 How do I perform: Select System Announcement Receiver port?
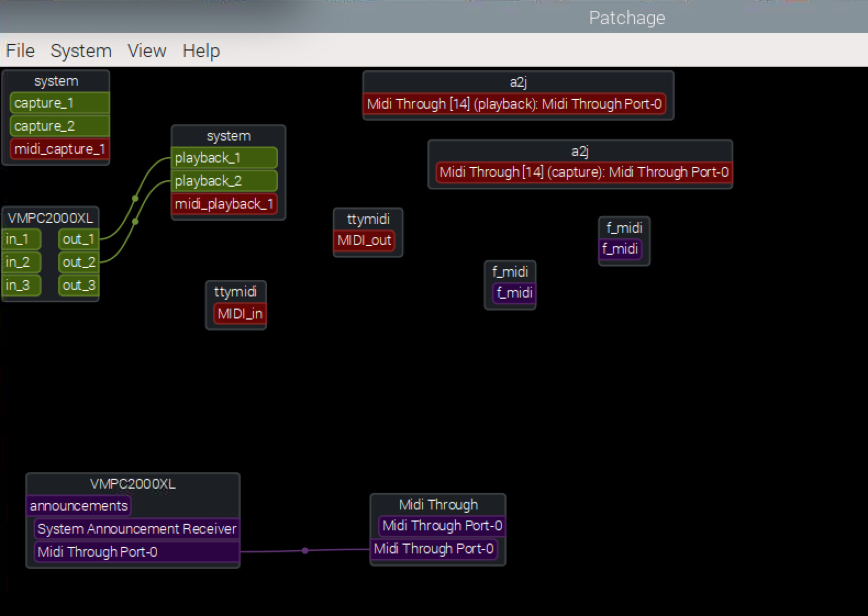point(137,529)
